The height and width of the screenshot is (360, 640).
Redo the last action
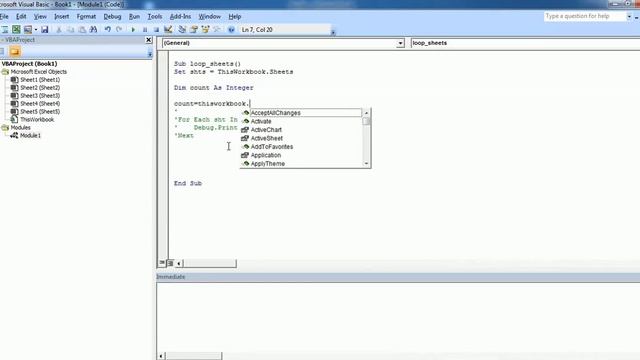[x=119, y=29]
